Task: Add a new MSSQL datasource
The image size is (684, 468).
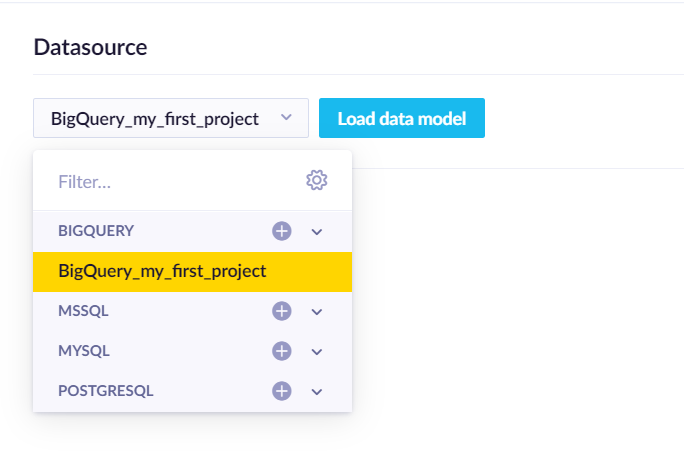Action: [x=282, y=311]
